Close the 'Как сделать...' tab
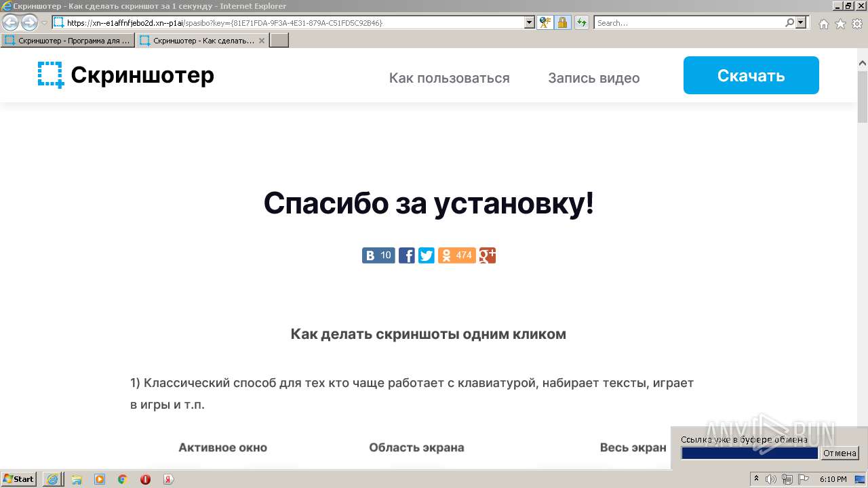The image size is (868, 488). coord(262,41)
